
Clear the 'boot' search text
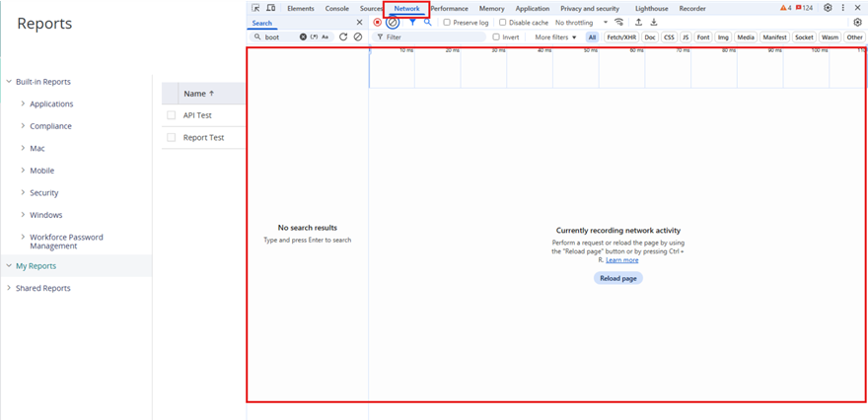303,37
